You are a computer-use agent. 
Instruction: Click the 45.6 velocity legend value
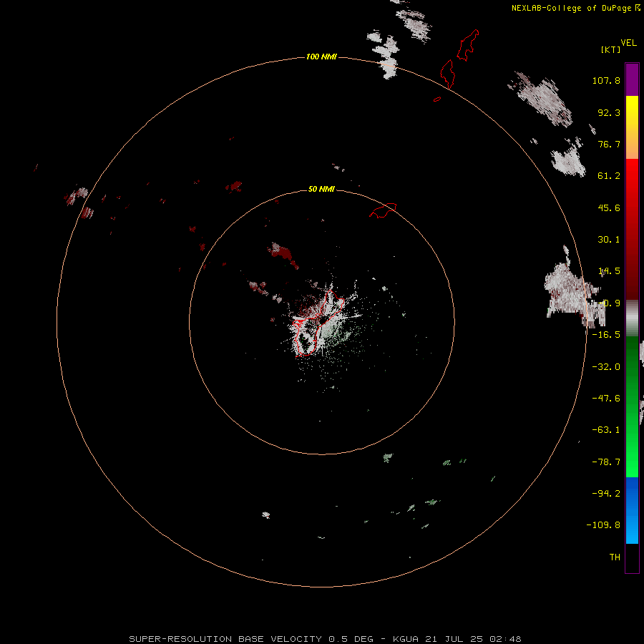pyautogui.click(x=609, y=208)
